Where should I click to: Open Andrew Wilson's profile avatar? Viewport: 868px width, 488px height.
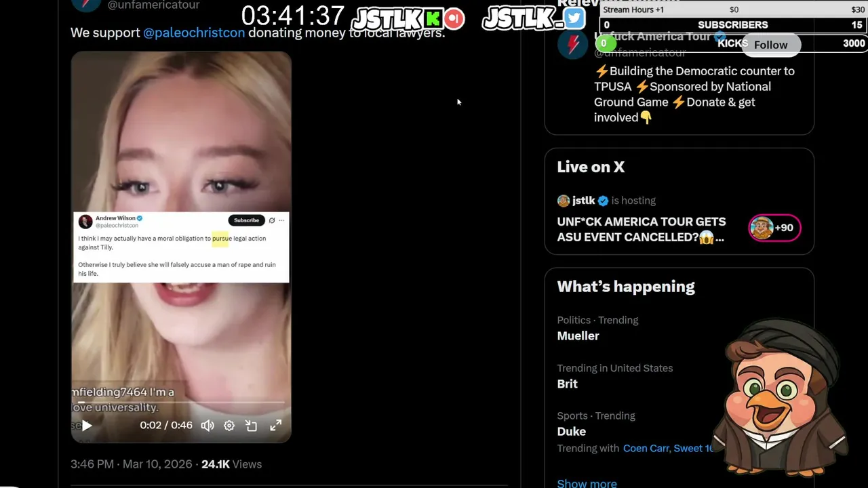85,222
